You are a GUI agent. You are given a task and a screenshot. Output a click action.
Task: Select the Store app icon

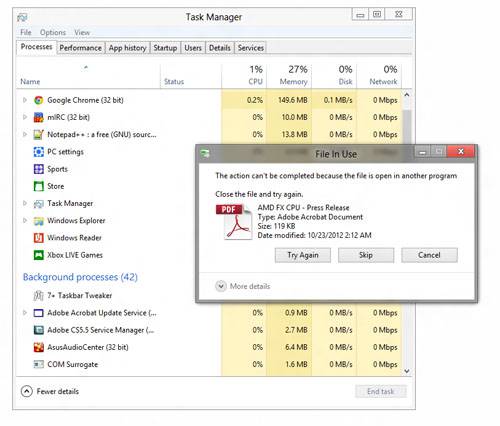[x=39, y=186]
